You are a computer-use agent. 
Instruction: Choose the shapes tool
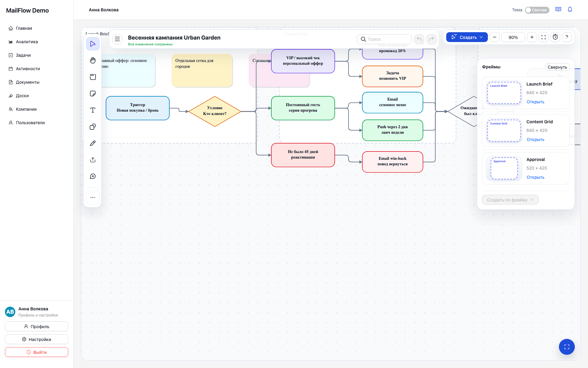click(93, 127)
